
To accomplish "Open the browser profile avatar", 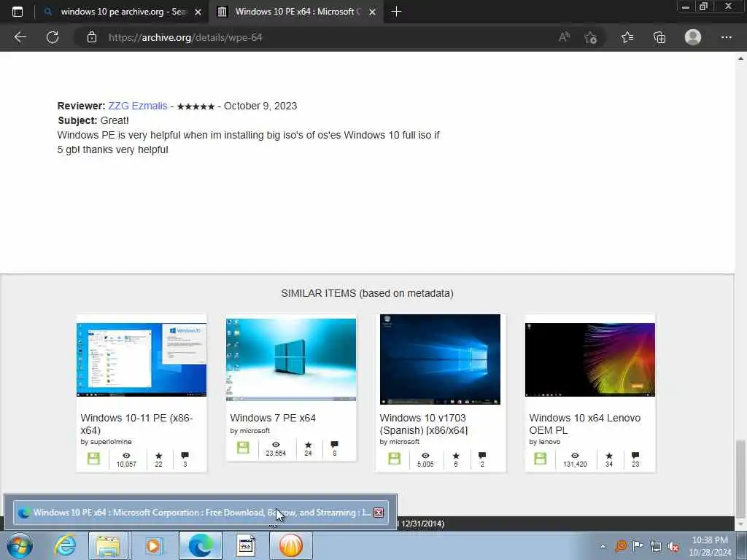I will pos(693,37).
